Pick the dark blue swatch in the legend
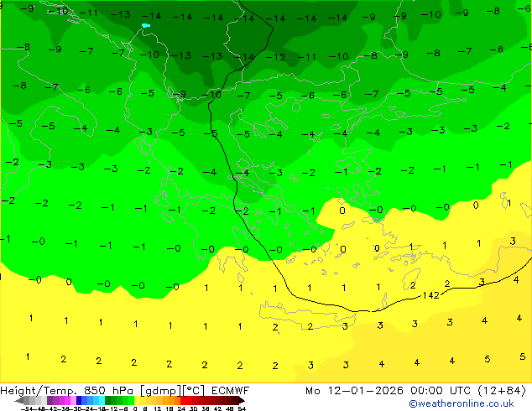This screenshot has width=532, height=411. pyautogui.click(x=79, y=400)
